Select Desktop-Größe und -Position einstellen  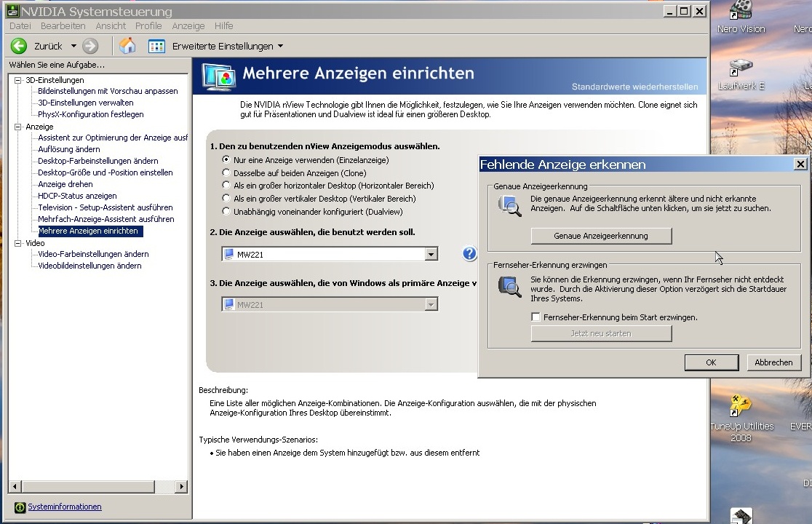tap(105, 172)
